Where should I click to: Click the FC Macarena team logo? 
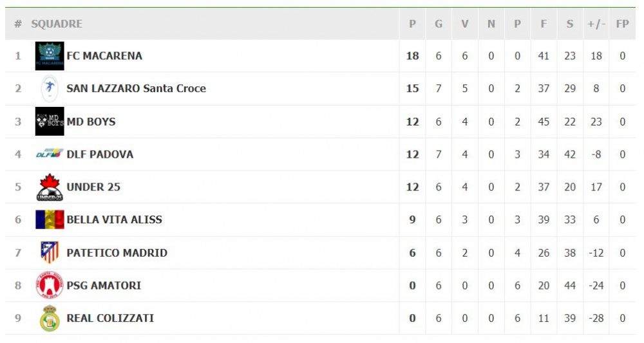[50, 56]
